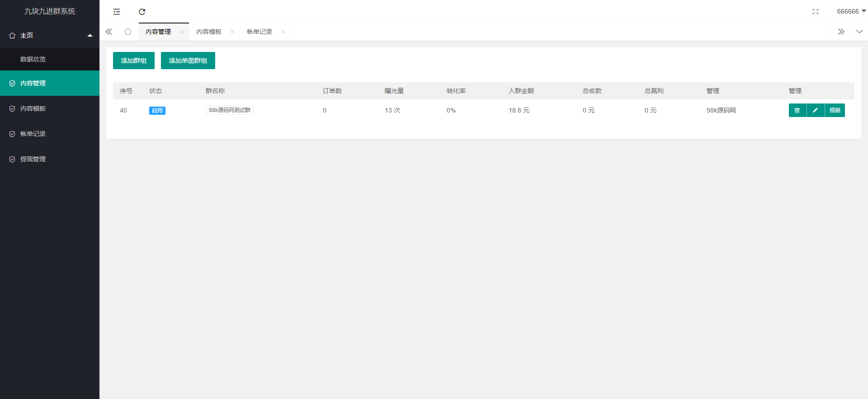Screen dimensions: 868x399
Task: Click the 40 serial number cell
Action: pos(123,110)
